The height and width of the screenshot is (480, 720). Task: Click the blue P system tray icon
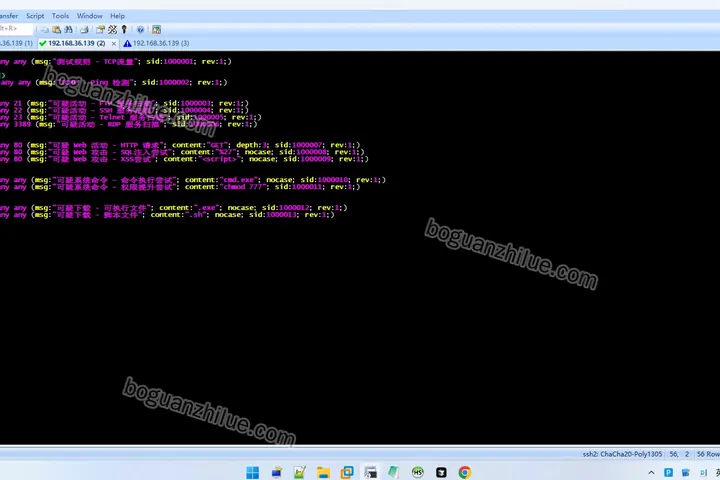pyautogui.click(x=669, y=473)
